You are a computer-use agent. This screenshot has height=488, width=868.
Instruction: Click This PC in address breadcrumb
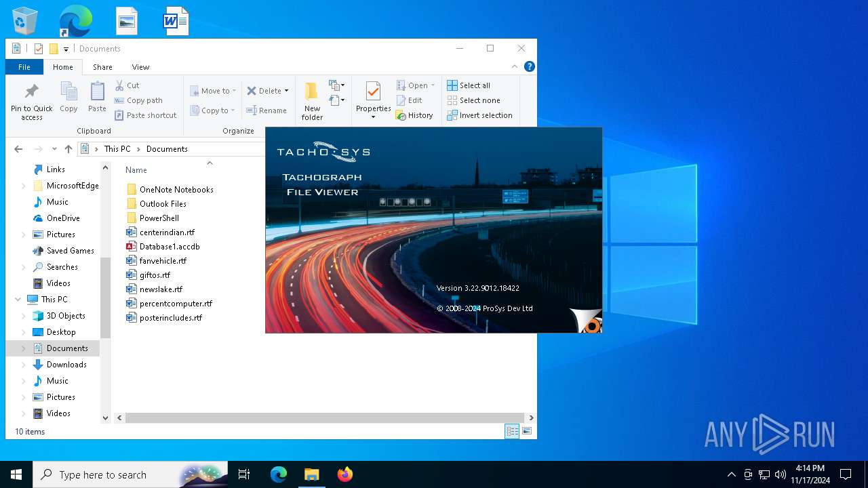[117, 149]
